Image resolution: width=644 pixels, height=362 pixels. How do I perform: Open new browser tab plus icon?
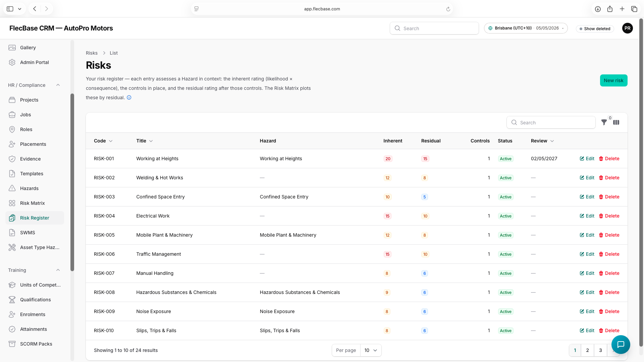(x=622, y=9)
